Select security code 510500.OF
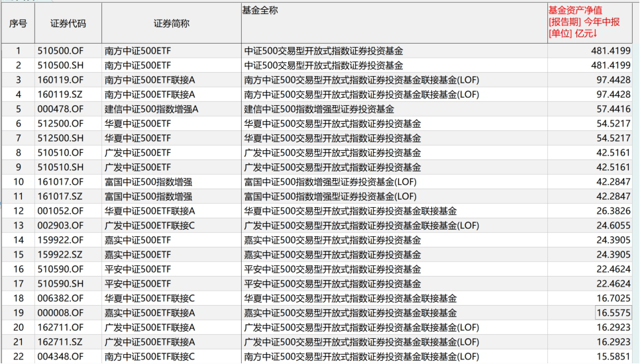Screen dimensions: 640x364 pos(60,51)
